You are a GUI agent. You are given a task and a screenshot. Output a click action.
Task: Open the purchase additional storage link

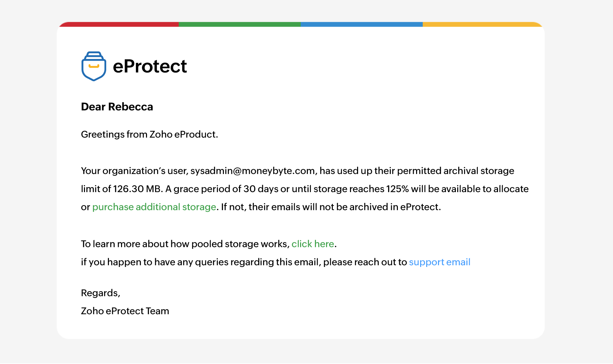tap(154, 207)
